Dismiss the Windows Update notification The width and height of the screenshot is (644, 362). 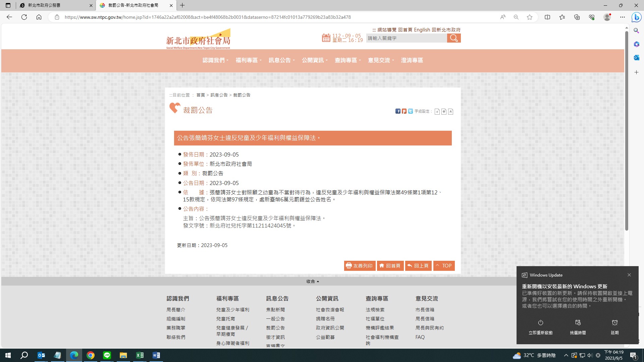(629, 275)
